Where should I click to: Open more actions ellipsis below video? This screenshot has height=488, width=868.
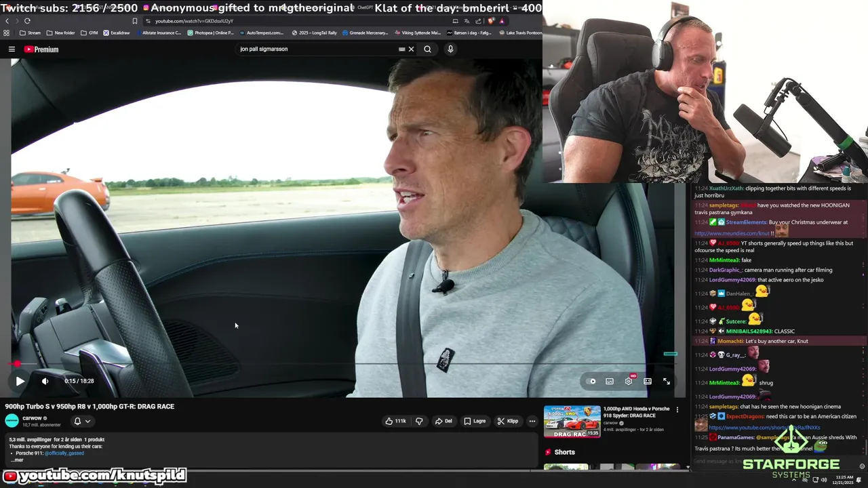pos(532,421)
